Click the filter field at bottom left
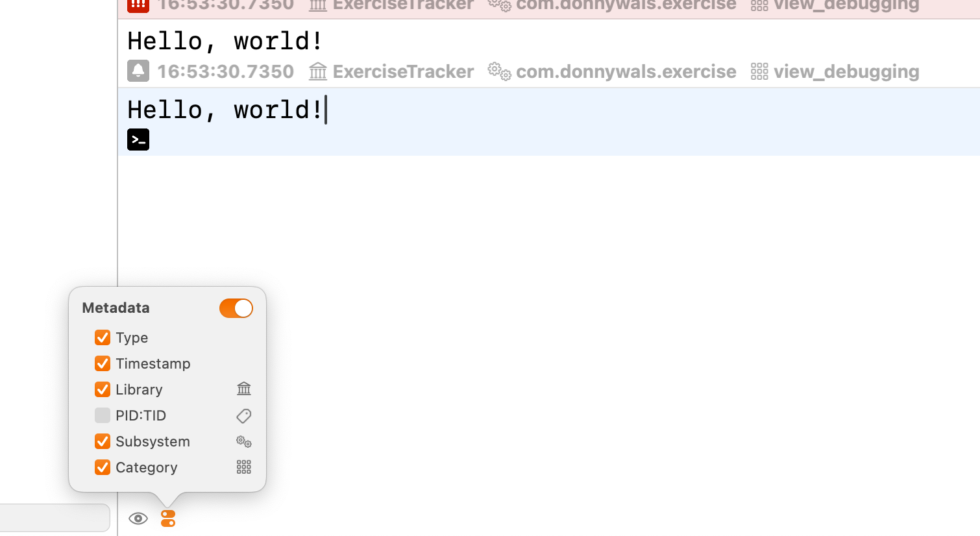Screen dimensions: 980x536 pos(55,518)
